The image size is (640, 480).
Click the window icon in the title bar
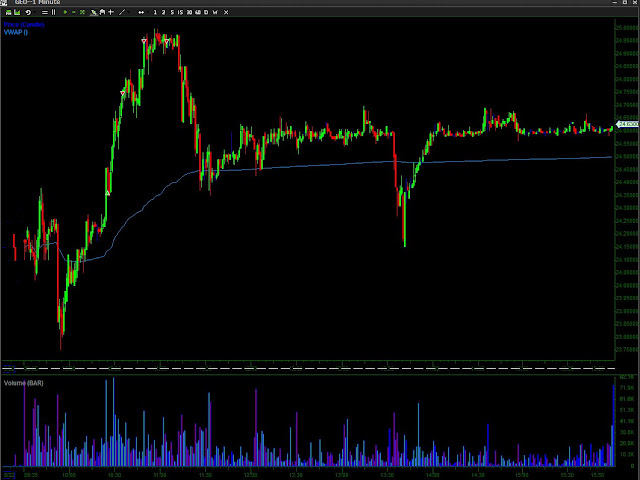pos(3,2)
